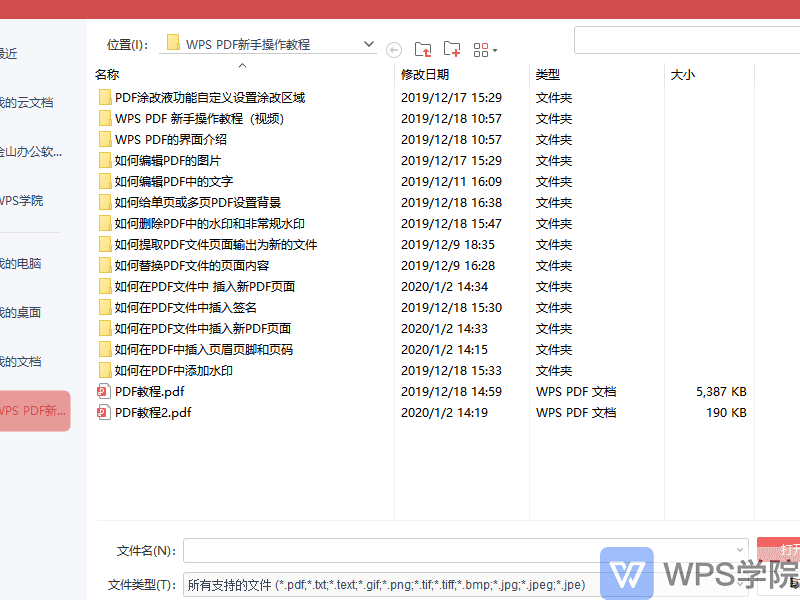Expand the location path dropdown

pyautogui.click(x=369, y=44)
